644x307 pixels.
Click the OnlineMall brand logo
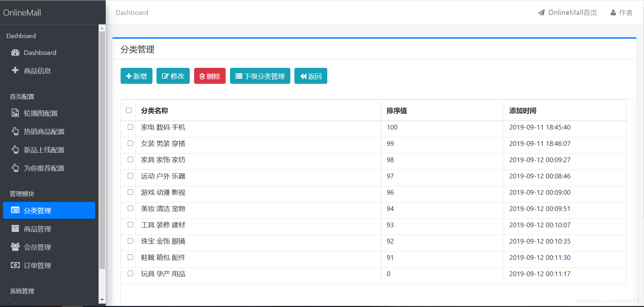tap(22, 13)
